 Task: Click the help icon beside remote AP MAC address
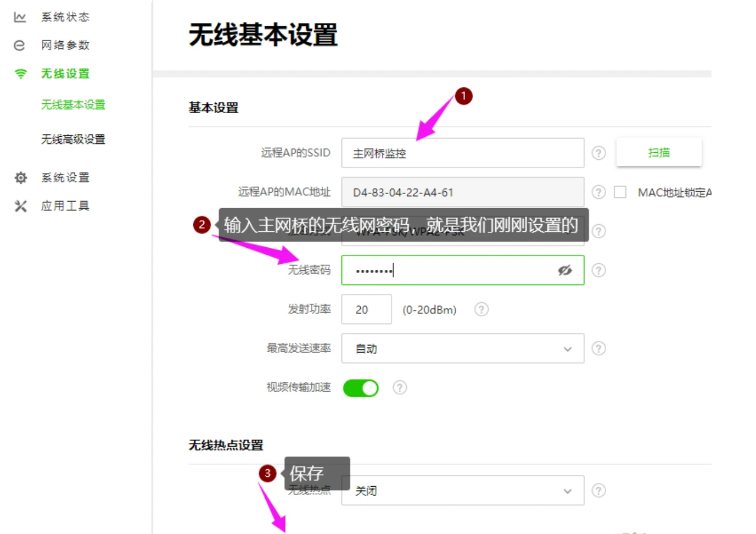tap(598, 192)
